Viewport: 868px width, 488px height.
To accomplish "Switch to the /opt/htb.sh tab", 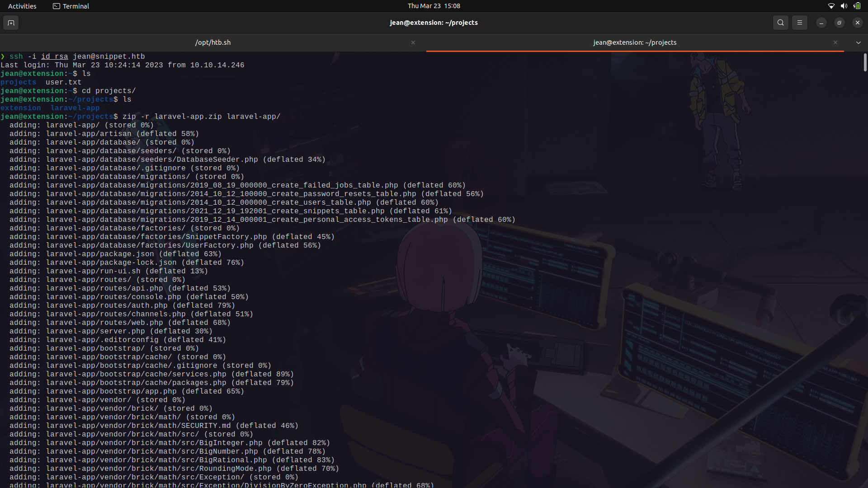I will tap(212, 42).
